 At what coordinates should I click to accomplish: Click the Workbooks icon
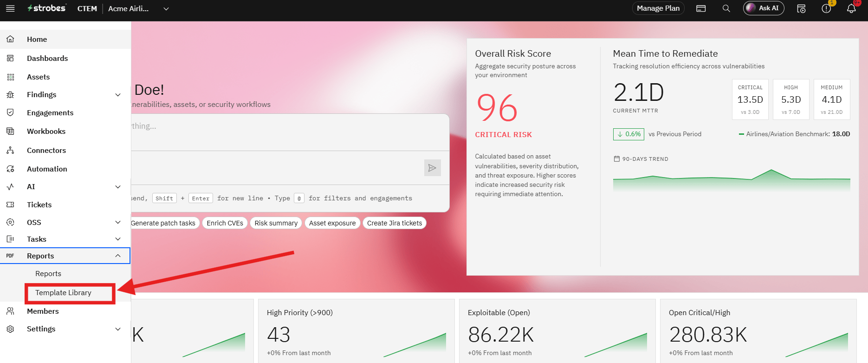(10, 131)
